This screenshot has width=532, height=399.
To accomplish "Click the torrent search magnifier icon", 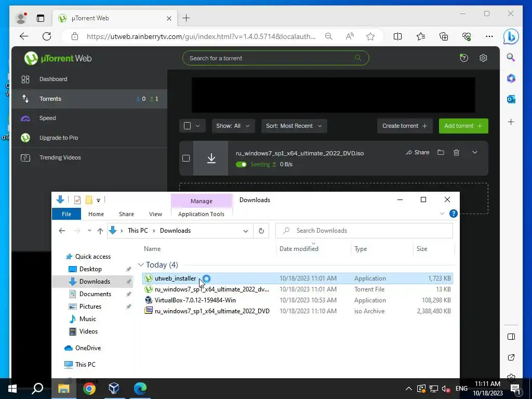I will click(x=358, y=58).
